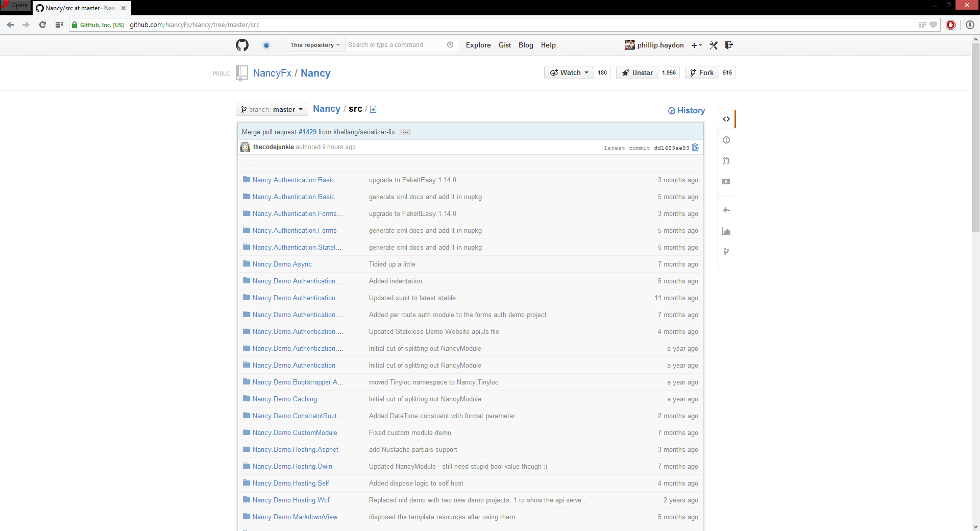Open account settings tools icon
Screen dimensions: 980x531
tap(713, 45)
